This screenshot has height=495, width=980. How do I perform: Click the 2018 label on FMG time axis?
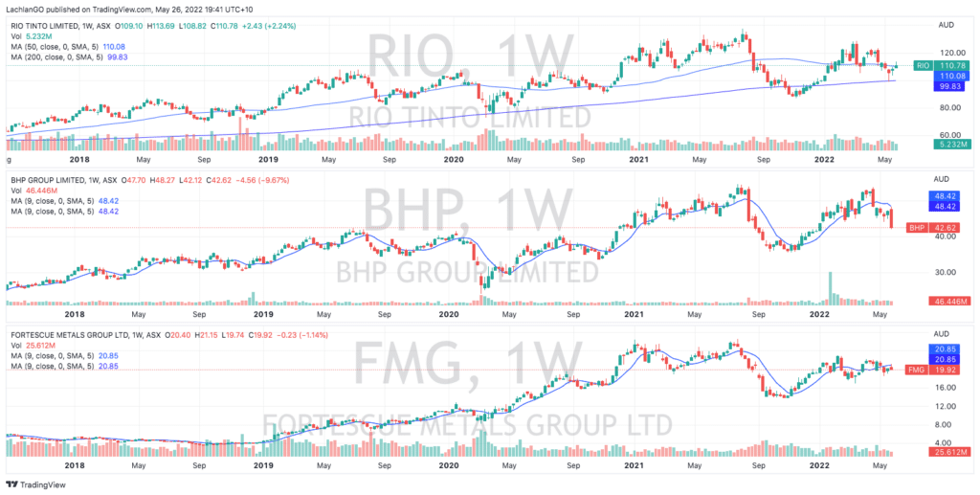(x=75, y=465)
